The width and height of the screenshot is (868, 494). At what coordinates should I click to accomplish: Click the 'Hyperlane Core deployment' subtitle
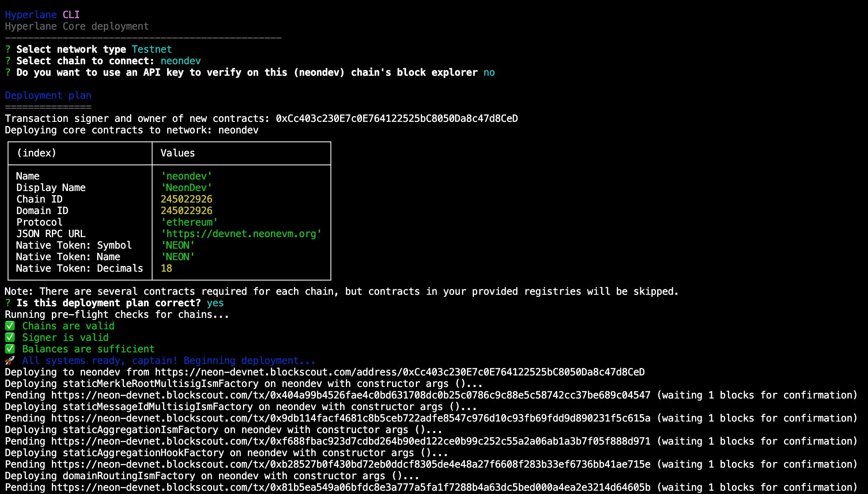[77, 26]
